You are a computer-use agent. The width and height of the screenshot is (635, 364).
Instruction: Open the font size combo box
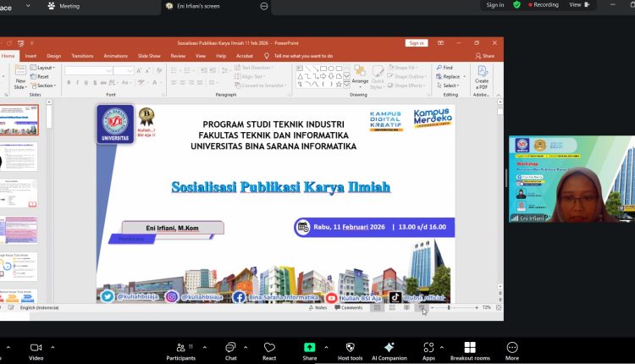point(124,71)
